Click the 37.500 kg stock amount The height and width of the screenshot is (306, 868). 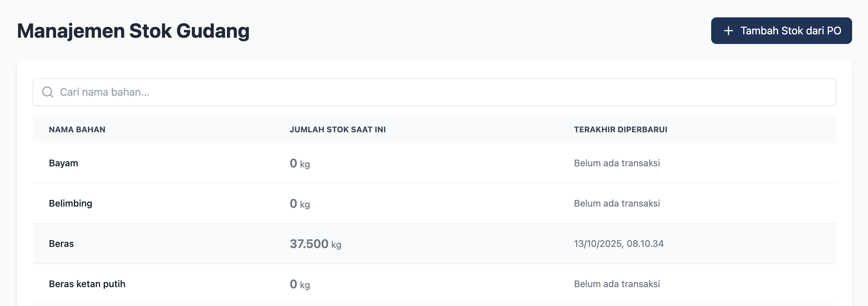coord(315,244)
